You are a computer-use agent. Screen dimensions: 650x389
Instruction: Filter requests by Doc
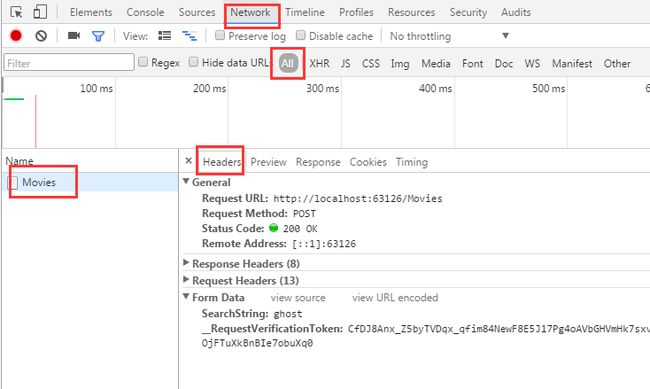pos(504,63)
